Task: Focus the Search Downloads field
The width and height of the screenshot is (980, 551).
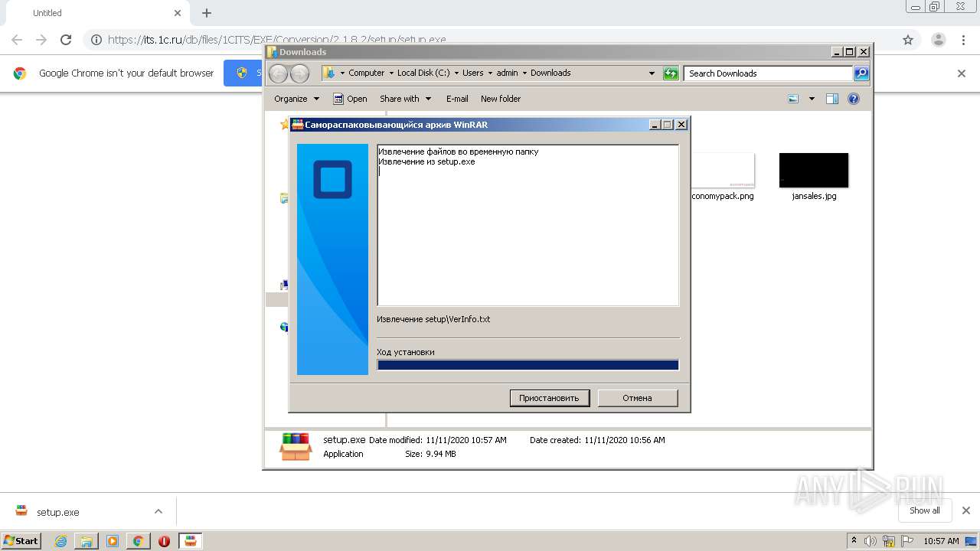Action: [768, 73]
